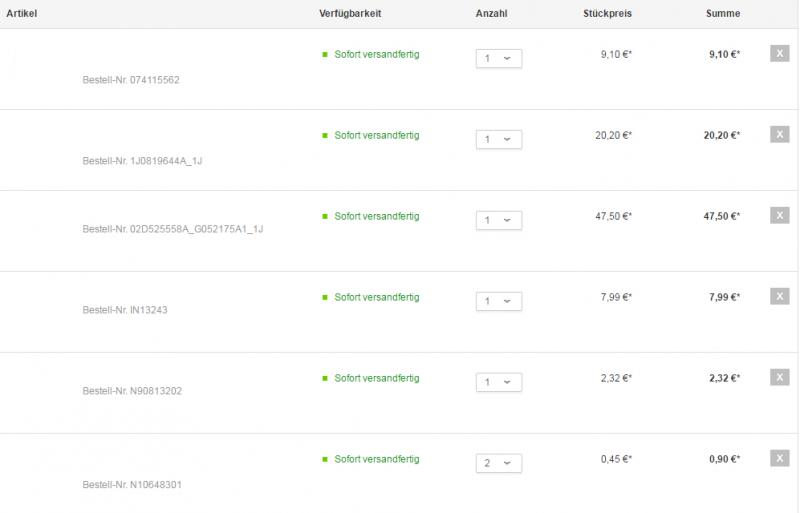Click the Stückpreis column header
800x513 pixels.
tap(607, 14)
